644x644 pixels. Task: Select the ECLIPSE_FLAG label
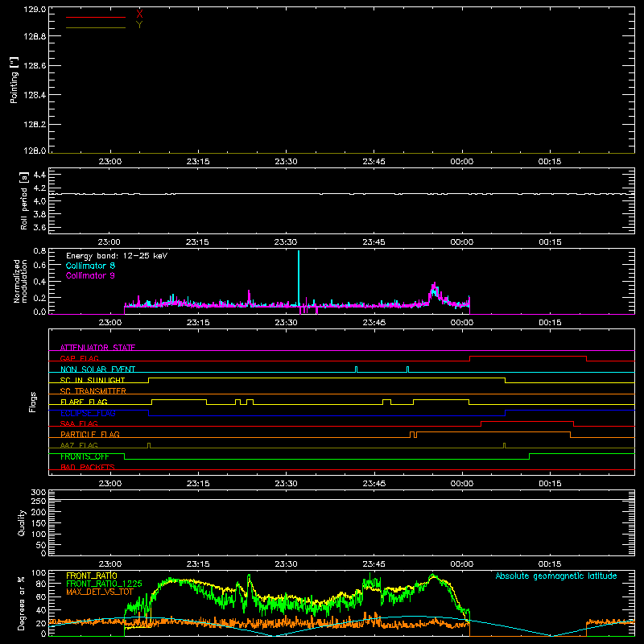[88, 413]
